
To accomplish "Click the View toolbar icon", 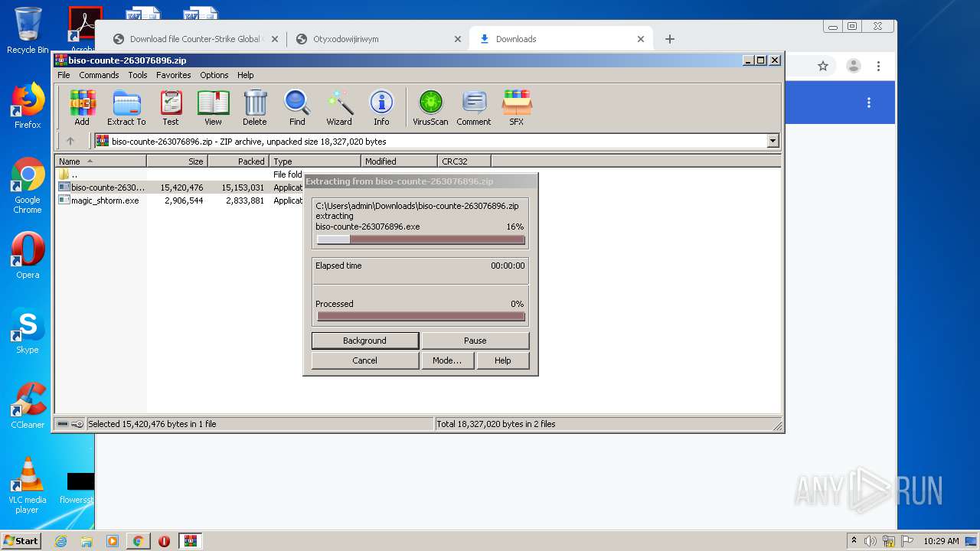I will [x=213, y=107].
